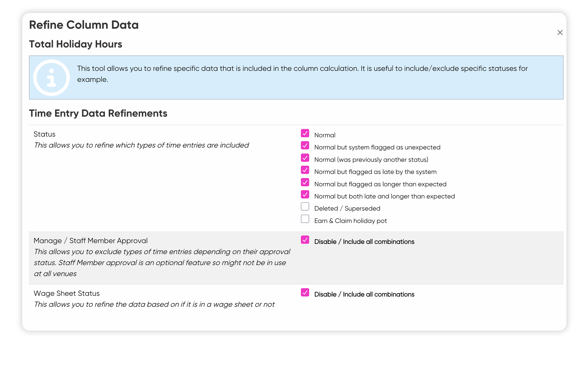
Task: Uncheck the Normal status checkbox
Action: click(305, 133)
